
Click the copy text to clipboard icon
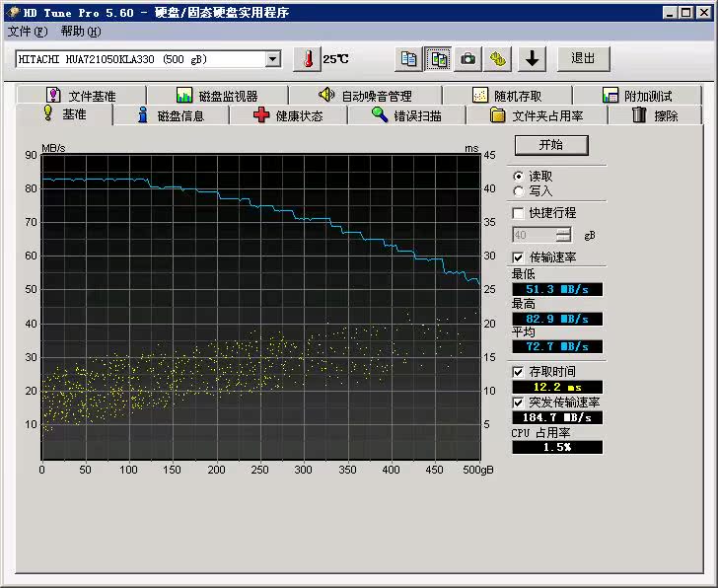[x=408, y=59]
